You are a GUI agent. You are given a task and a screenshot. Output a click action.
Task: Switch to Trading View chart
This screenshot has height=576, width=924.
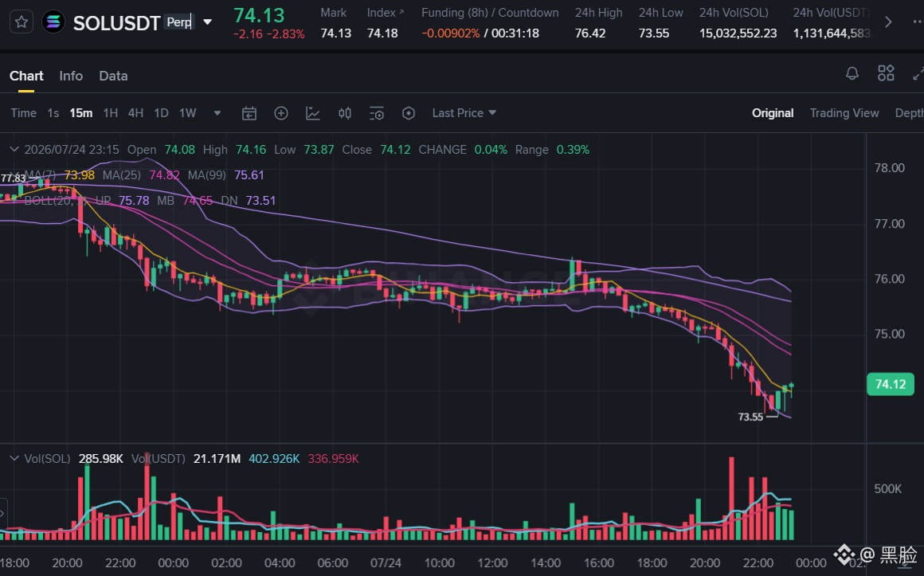[844, 112]
